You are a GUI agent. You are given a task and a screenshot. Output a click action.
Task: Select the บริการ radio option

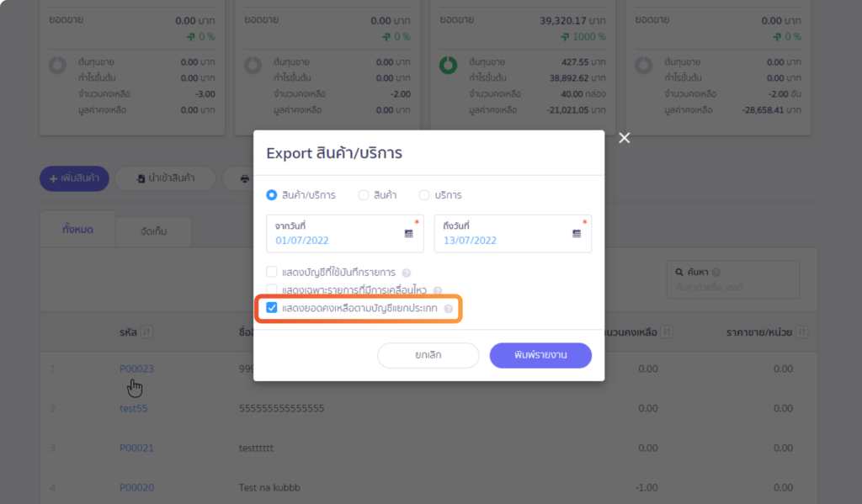(x=424, y=195)
